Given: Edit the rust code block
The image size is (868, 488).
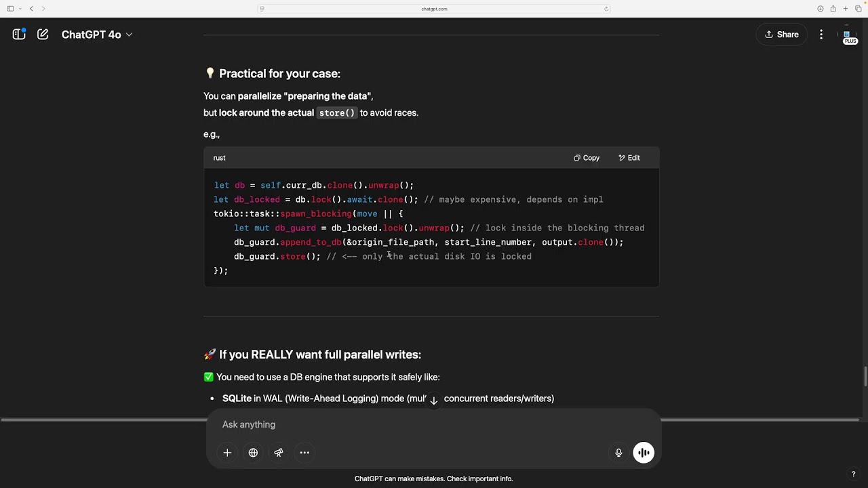Looking at the screenshot, I should (629, 158).
